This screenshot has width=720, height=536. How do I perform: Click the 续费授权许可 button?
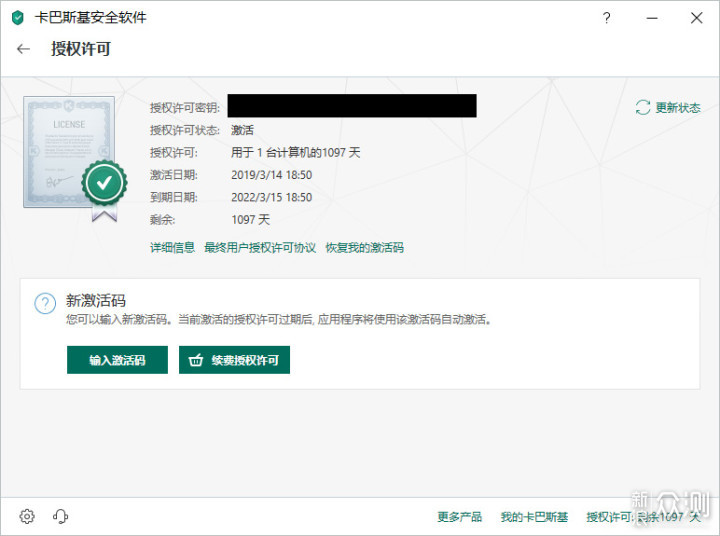(x=234, y=360)
